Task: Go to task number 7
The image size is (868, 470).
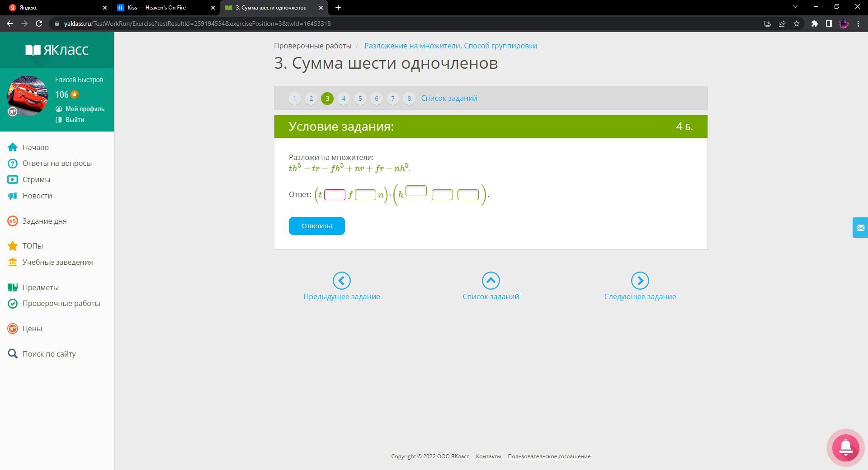Action: point(393,99)
